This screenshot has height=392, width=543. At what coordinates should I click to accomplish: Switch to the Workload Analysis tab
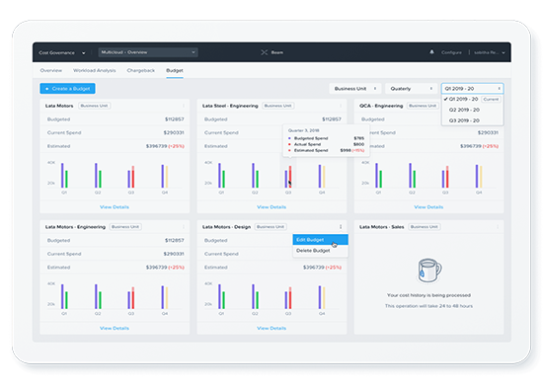[94, 70]
